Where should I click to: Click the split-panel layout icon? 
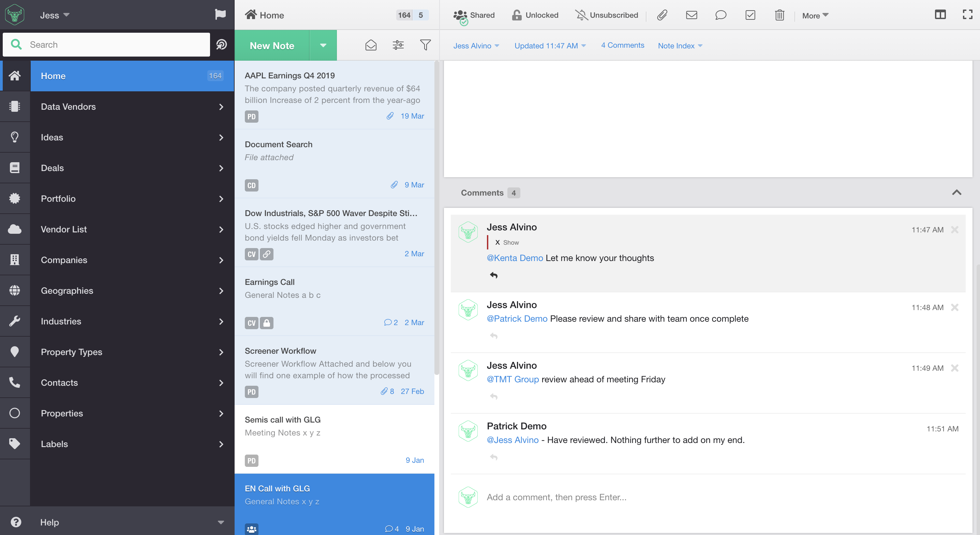[940, 15]
